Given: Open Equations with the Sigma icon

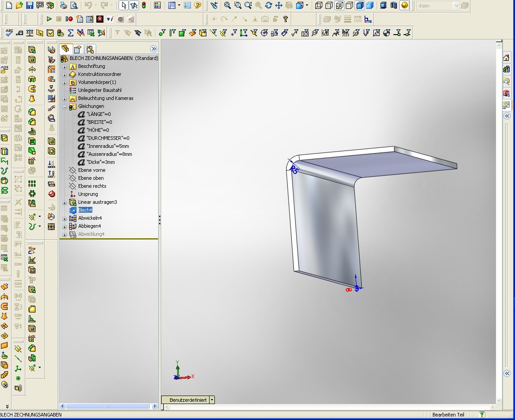Looking at the screenshot, I should pos(70,33).
